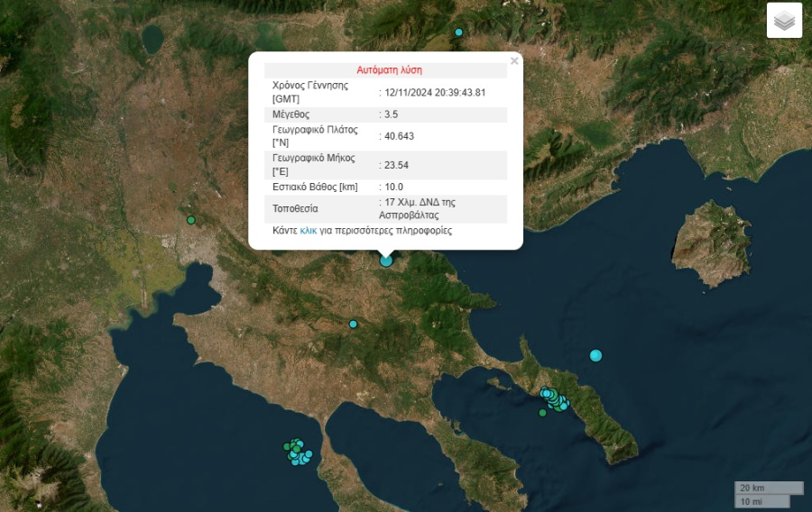Click the cyan marker cluster on the Sithonia coast
The width and height of the screenshot is (812, 512).
click(552, 398)
